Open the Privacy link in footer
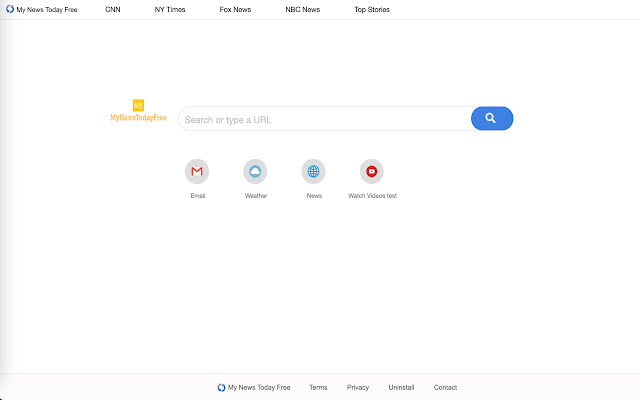This screenshot has height=400, width=640. pyautogui.click(x=358, y=387)
